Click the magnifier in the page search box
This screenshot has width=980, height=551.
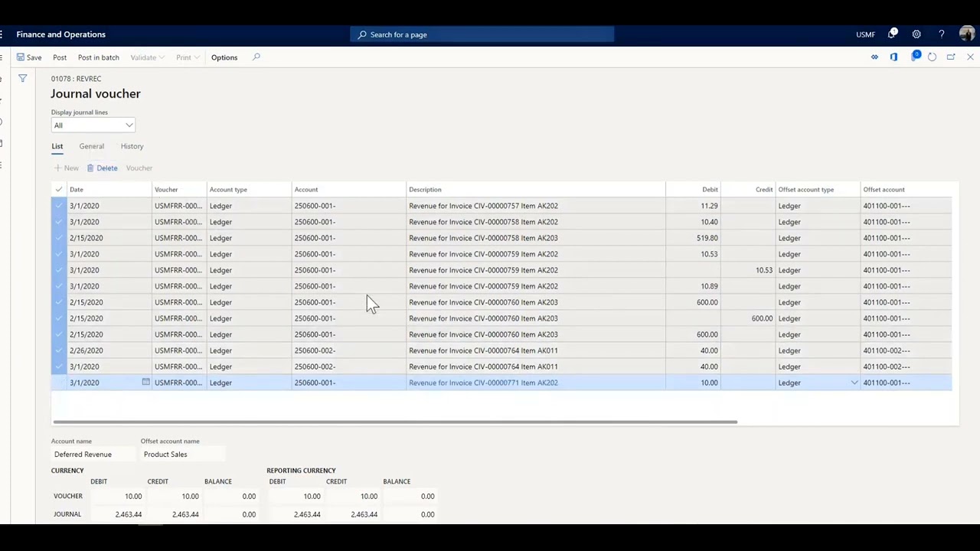tap(362, 34)
